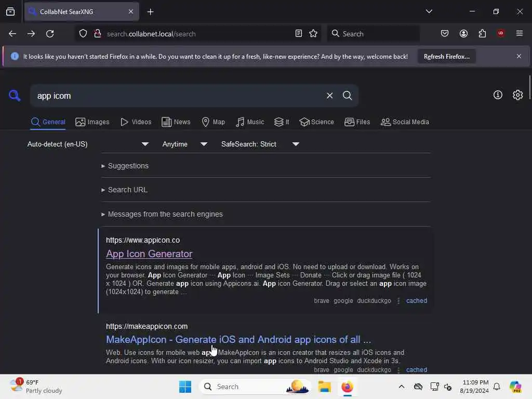Switch to the Videos search tab
Viewport: 532px width, 399px height.
pos(136,122)
